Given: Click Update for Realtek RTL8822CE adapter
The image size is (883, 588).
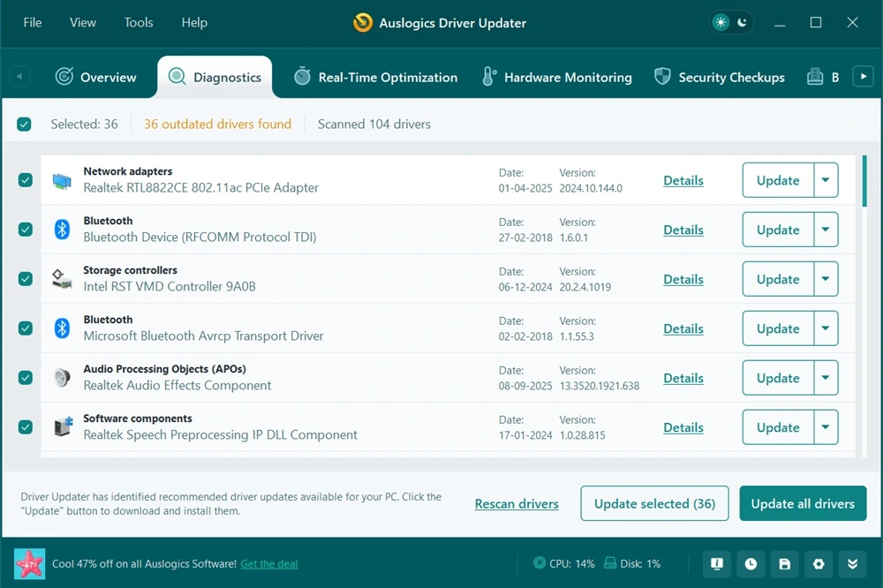Looking at the screenshot, I should 778,180.
